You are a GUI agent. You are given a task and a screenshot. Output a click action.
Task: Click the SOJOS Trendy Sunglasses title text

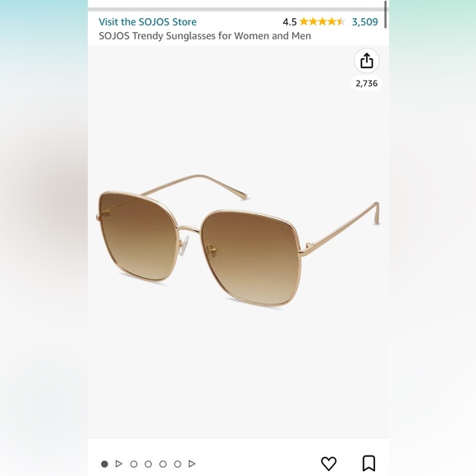point(205,36)
